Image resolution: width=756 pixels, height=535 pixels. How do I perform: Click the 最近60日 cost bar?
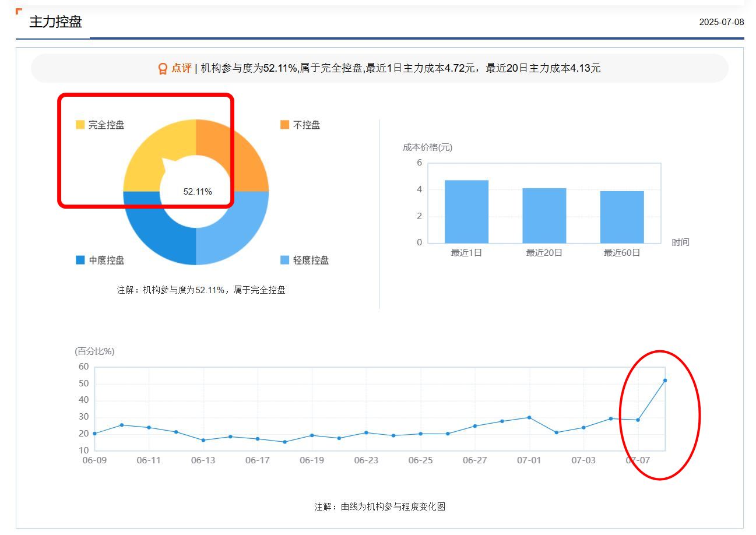tap(622, 217)
